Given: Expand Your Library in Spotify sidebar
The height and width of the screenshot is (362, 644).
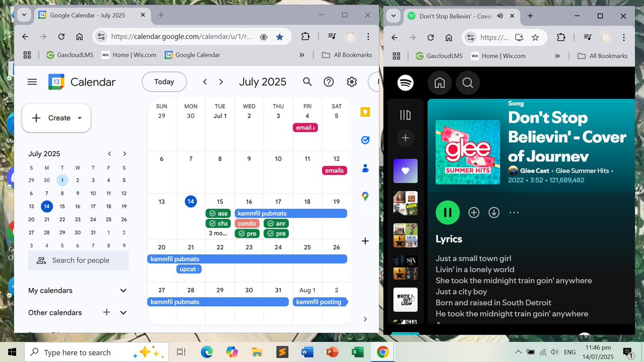Looking at the screenshot, I should [x=405, y=115].
